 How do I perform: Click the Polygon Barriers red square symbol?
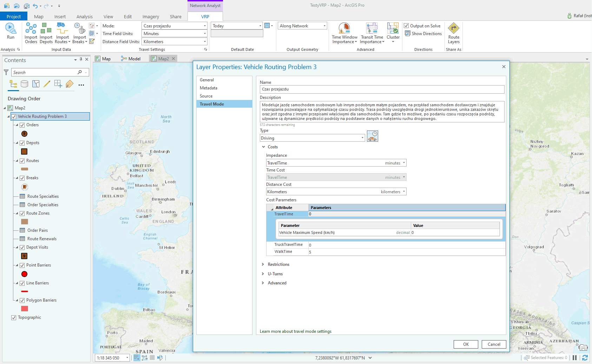point(25,309)
